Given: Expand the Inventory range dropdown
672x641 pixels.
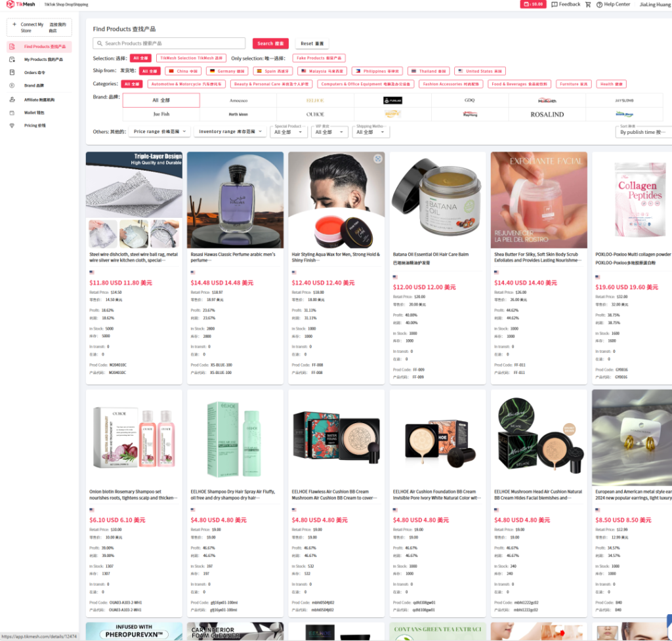Looking at the screenshot, I should pyautogui.click(x=230, y=131).
